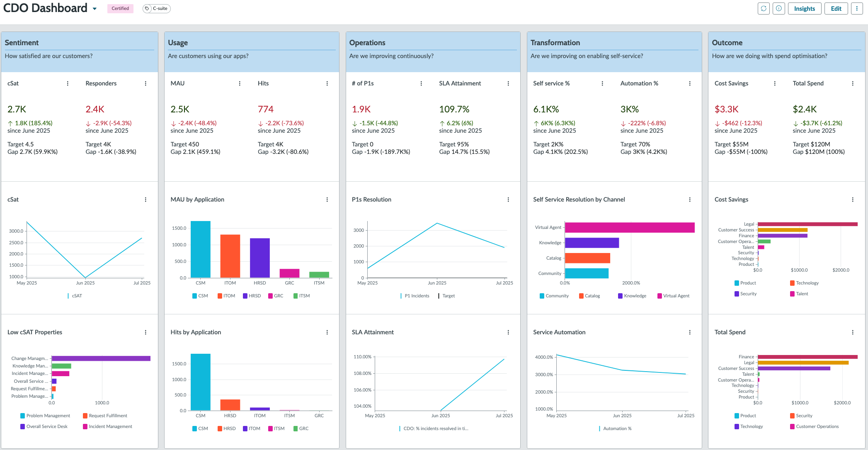Open the Hits widget options menu
Image resolution: width=868 pixels, height=450 pixels.
[327, 83]
